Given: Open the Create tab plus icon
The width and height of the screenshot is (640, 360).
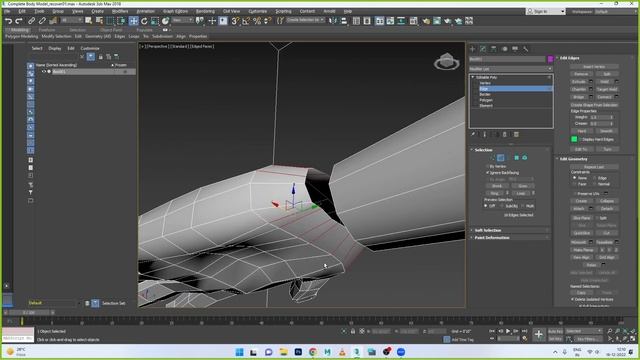Looking at the screenshot, I should (x=473, y=49).
